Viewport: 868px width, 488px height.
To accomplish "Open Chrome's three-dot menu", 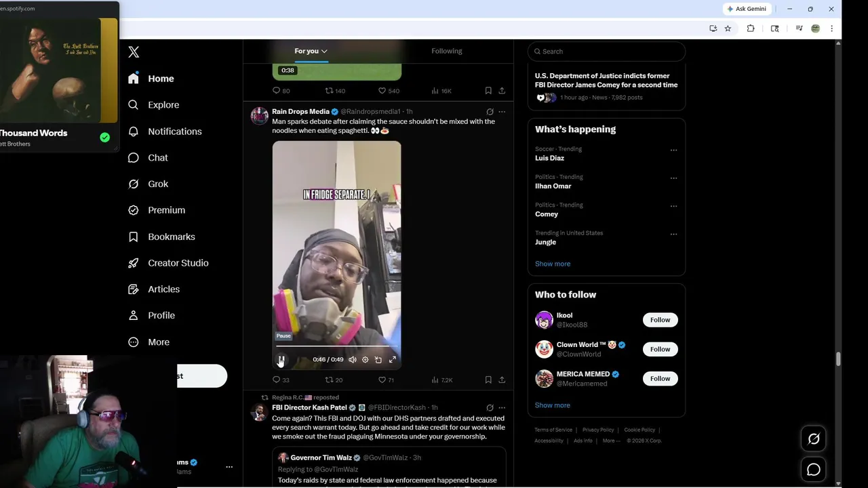I will coord(831,28).
